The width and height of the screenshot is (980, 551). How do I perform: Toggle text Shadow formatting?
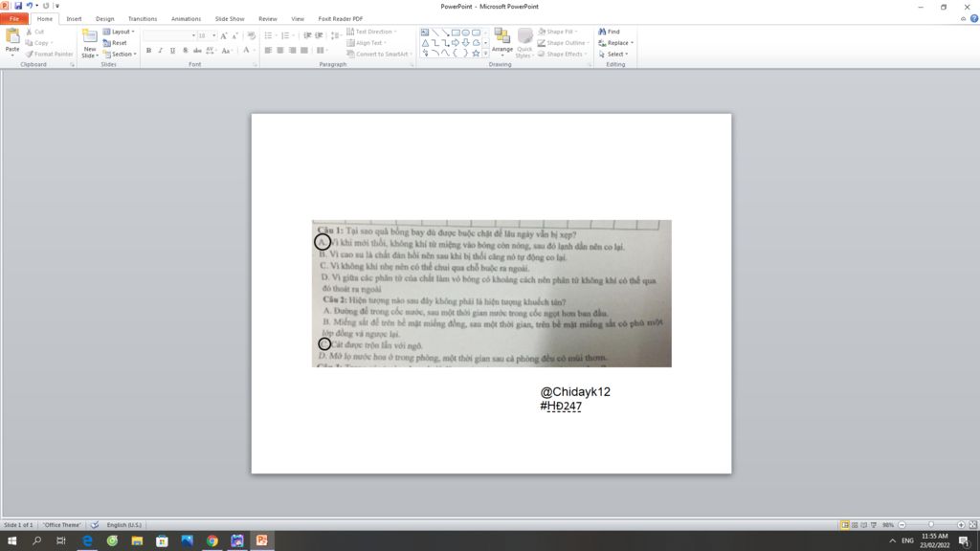coord(185,51)
